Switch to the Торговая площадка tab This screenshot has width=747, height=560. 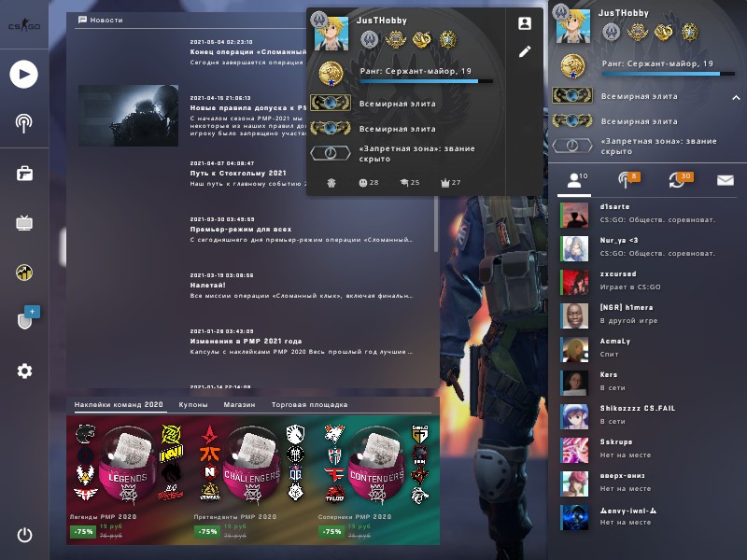pyautogui.click(x=309, y=405)
